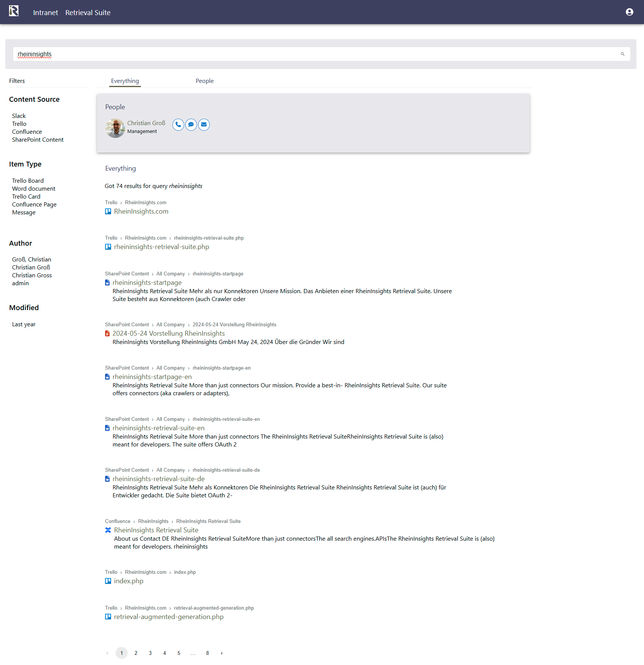
Task: Open the RheinInsights.com result title
Action: coord(141,211)
